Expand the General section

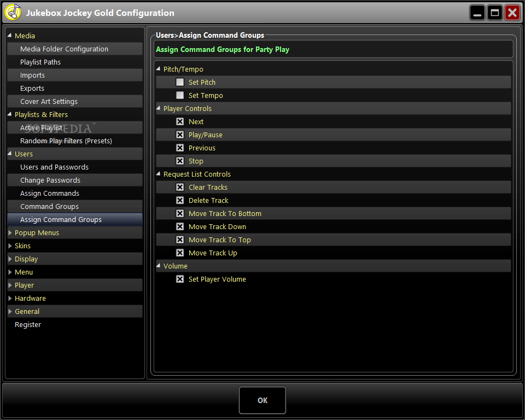(10, 312)
